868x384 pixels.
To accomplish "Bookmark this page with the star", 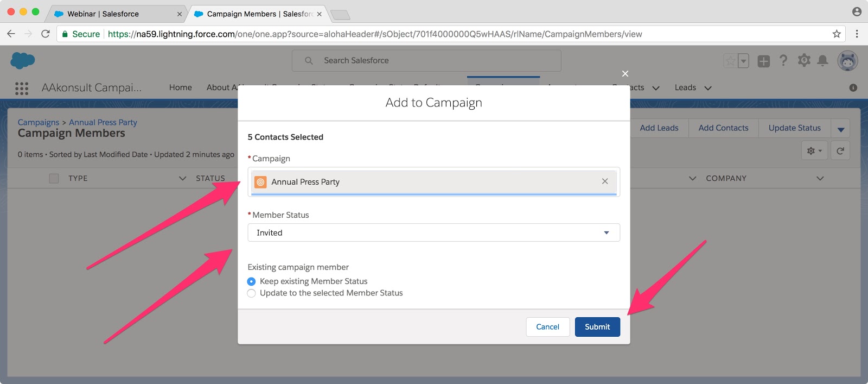I will (837, 34).
